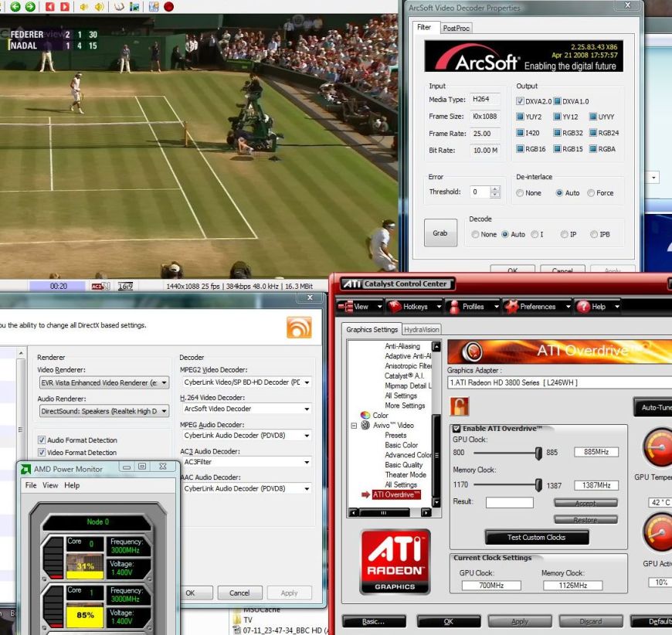Viewport: 672px width, 635px height.
Task: Click the AMD Power Monitor title icon
Action: tap(25, 469)
